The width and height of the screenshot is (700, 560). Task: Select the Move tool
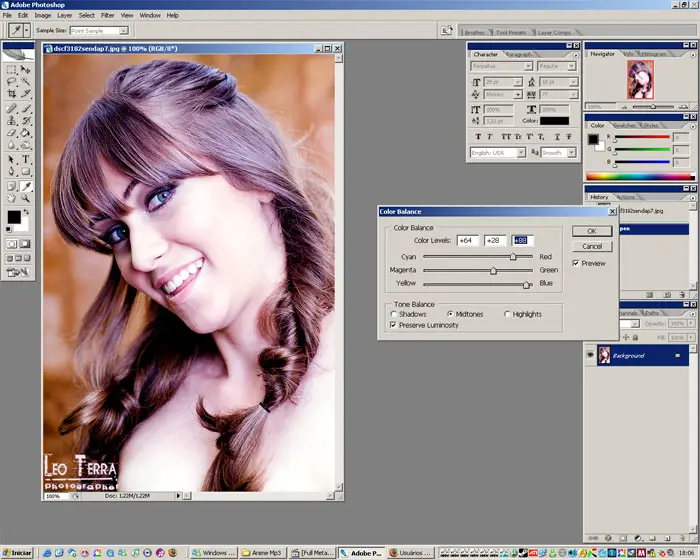point(26,69)
